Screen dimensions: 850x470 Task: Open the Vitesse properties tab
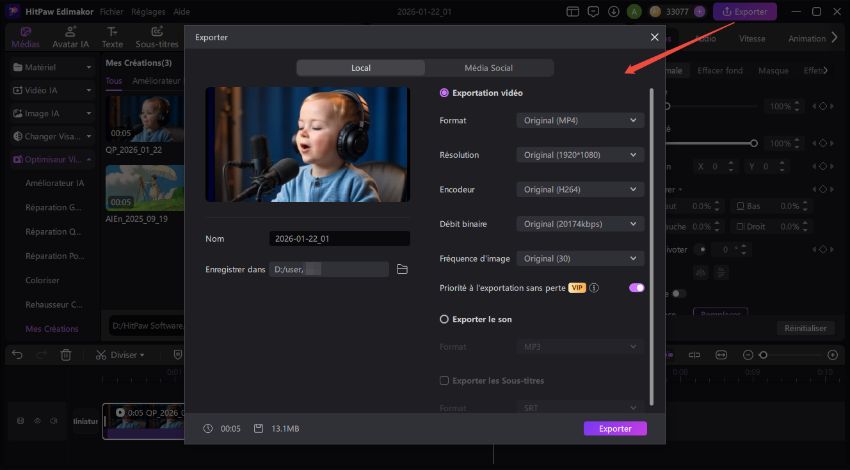(x=752, y=38)
